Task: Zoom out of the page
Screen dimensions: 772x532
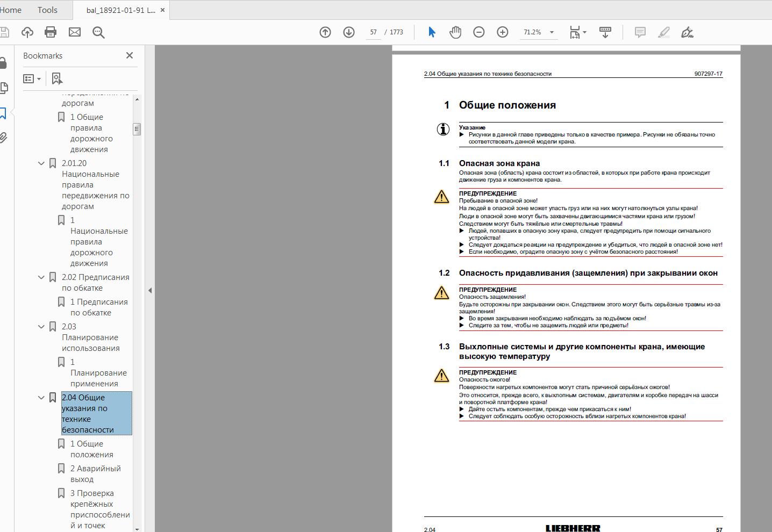Action: click(479, 32)
